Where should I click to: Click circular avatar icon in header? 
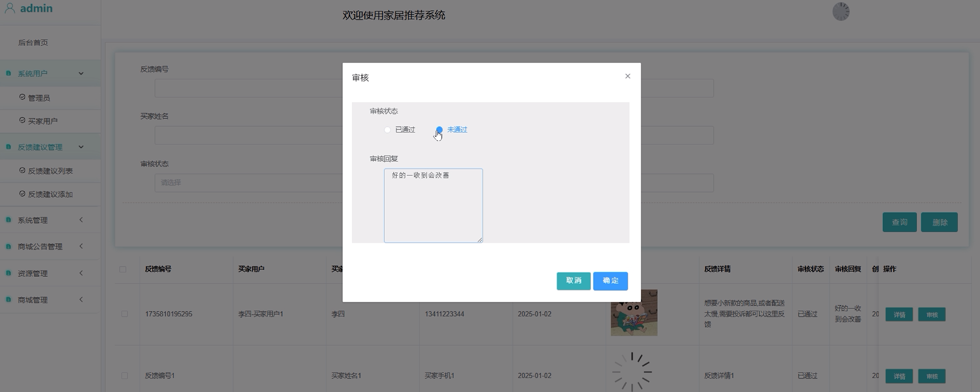point(840,12)
